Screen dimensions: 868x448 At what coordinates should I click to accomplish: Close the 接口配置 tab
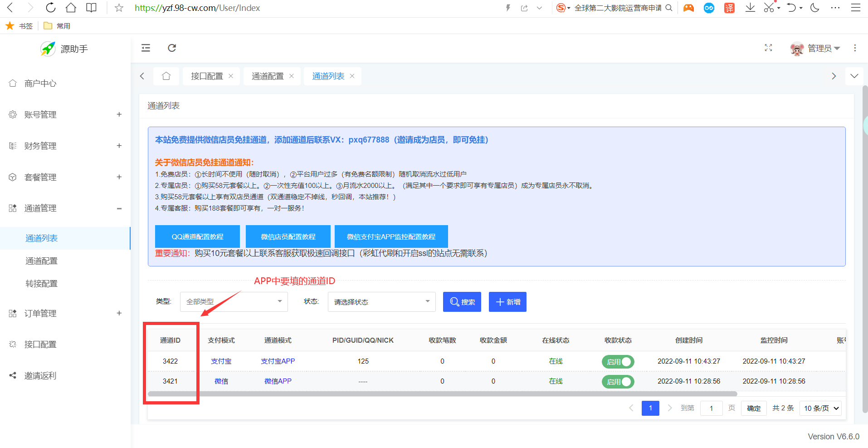[231, 76]
